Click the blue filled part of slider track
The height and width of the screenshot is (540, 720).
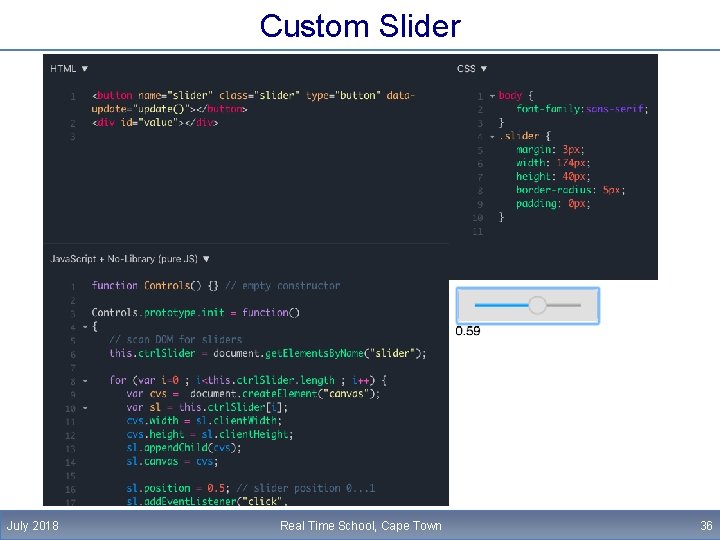click(501, 305)
